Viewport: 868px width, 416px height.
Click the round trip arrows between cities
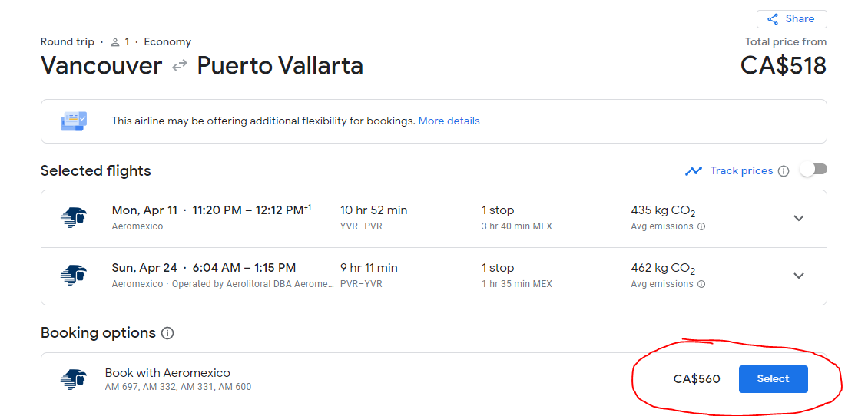(179, 66)
